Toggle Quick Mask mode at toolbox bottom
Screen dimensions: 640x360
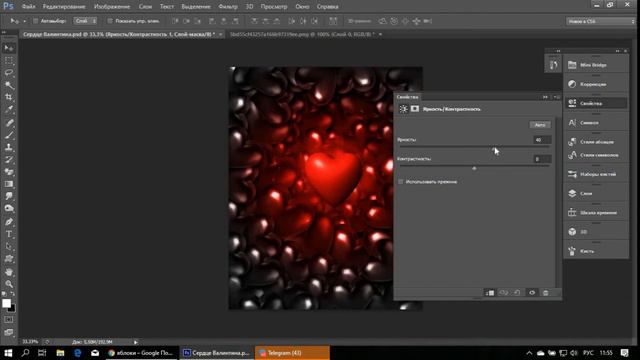[9, 320]
